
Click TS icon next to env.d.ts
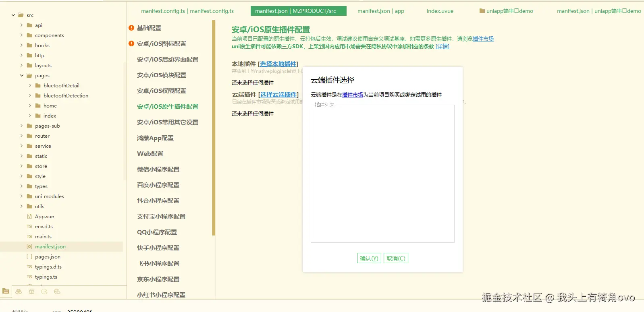pyautogui.click(x=29, y=226)
